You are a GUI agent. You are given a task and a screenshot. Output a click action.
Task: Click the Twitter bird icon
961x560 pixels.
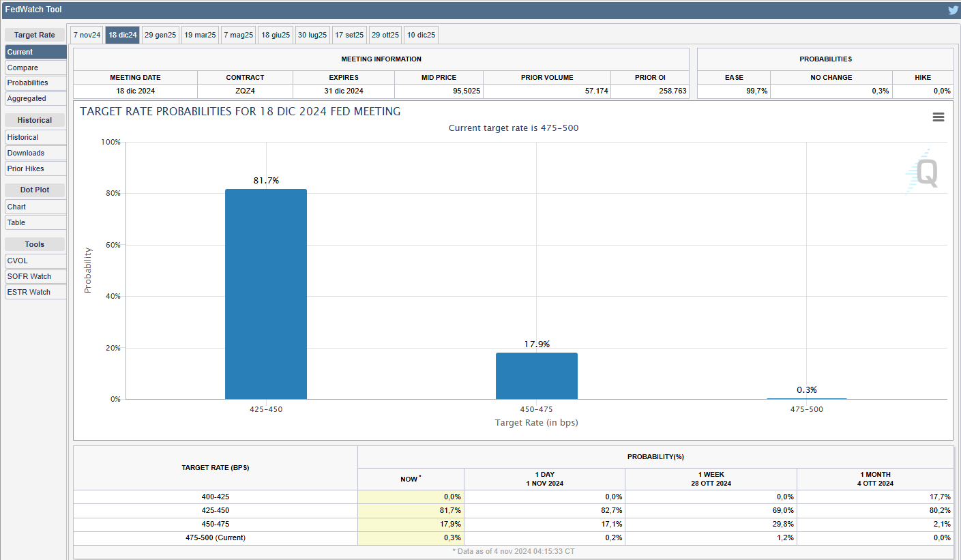(953, 10)
